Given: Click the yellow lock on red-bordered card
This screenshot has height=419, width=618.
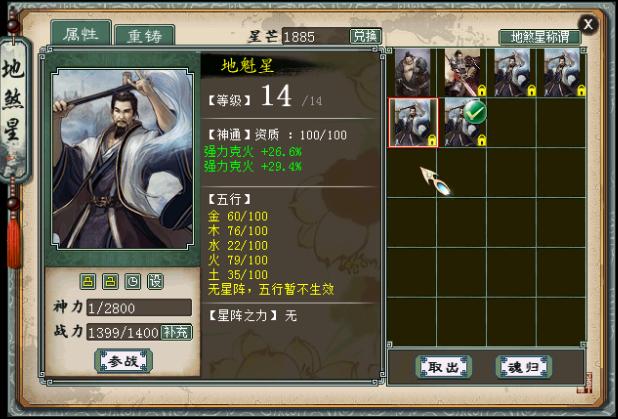Looking at the screenshot, I should 432,140.
